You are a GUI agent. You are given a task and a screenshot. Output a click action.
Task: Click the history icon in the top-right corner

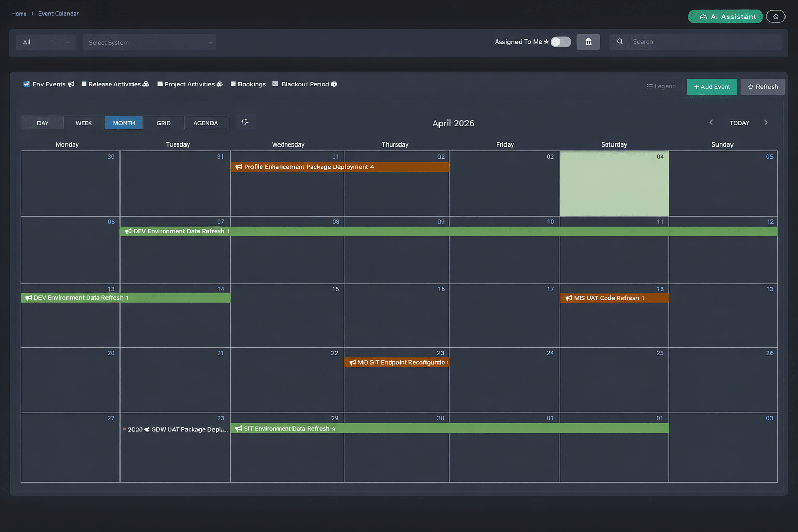776,16
